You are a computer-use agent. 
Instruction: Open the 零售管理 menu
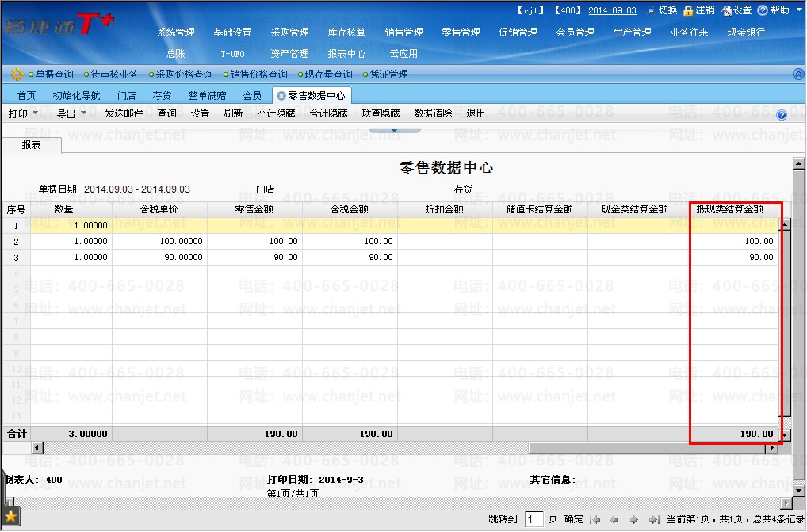click(x=461, y=33)
